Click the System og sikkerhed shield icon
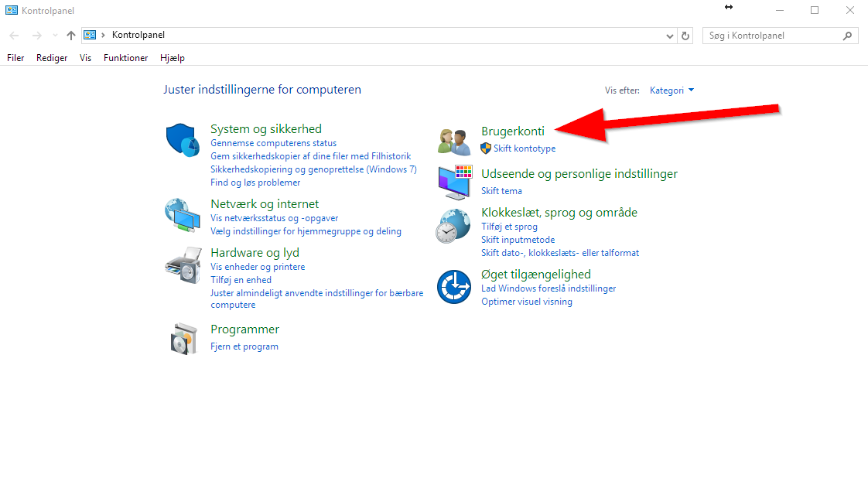 click(x=183, y=139)
